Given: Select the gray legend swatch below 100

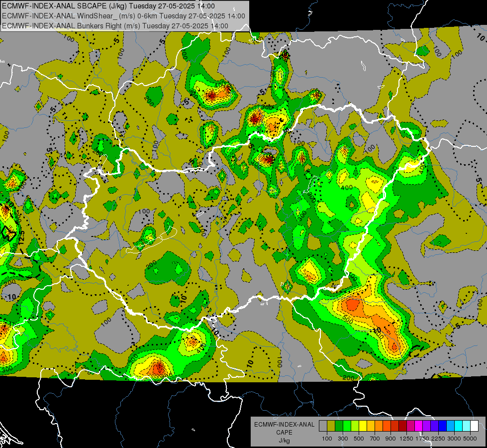Looking at the screenshot, I should coord(323,426).
